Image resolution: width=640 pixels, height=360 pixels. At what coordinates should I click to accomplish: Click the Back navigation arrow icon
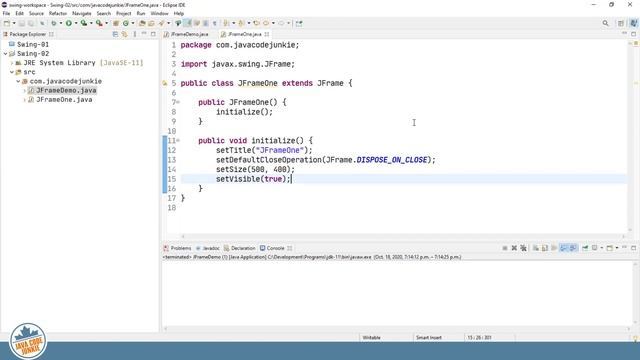(266, 23)
